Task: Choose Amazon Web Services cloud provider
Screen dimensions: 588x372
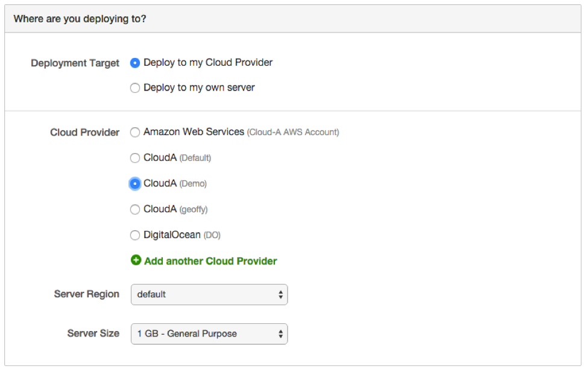Action: click(135, 133)
